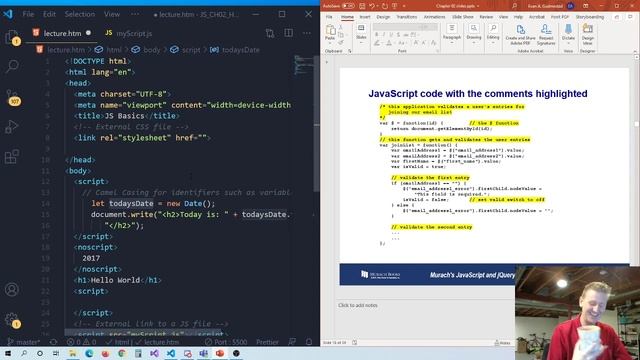Click the Save icon in PowerPoint title bar
This screenshot has height=360, width=640.
[362, 6]
